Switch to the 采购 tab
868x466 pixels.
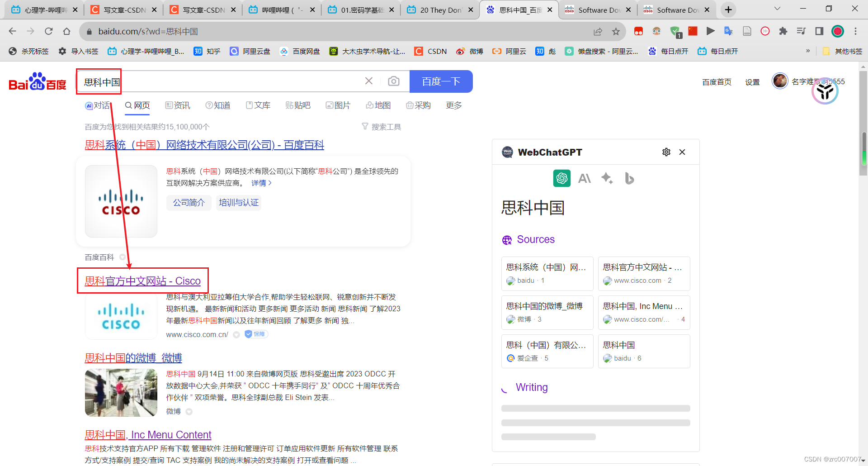[418, 105]
